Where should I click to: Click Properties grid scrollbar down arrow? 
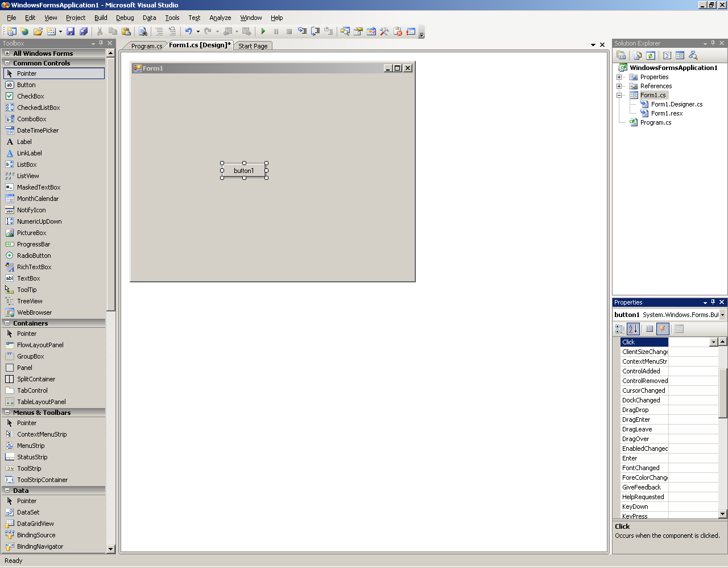click(x=723, y=514)
